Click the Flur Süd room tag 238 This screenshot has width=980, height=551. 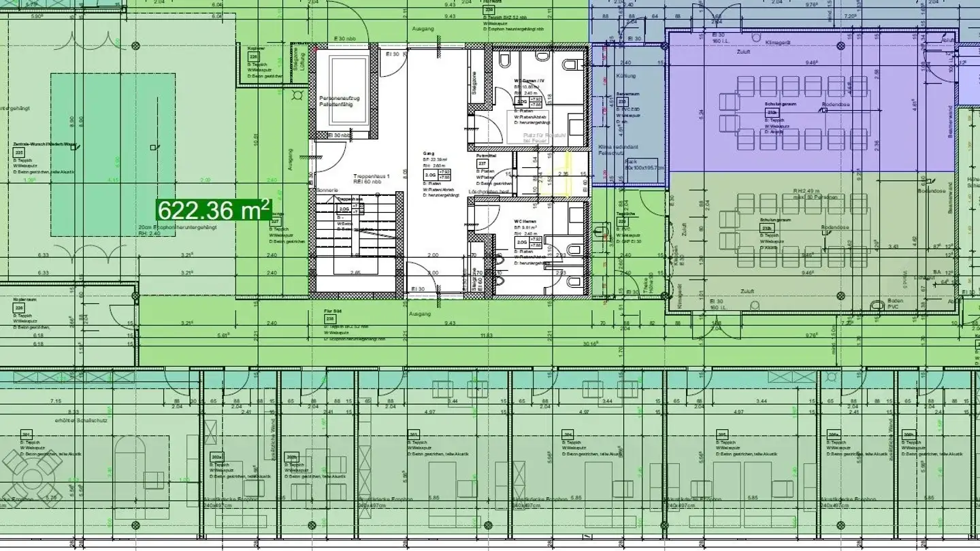[x=329, y=318]
